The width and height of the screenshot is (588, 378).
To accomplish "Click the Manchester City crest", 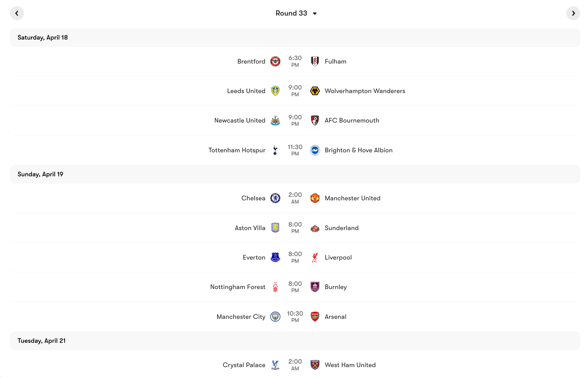I will 275,316.
